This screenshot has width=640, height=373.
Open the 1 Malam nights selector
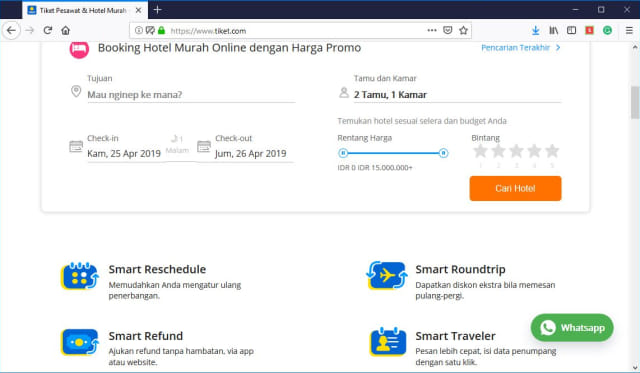point(177,145)
